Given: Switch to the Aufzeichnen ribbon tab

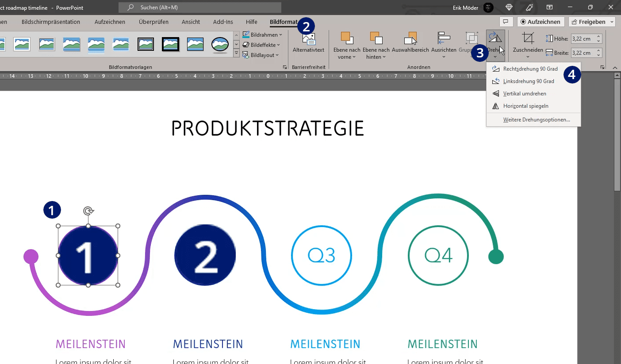Looking at the screenshot, I should (x=110, y=22).
